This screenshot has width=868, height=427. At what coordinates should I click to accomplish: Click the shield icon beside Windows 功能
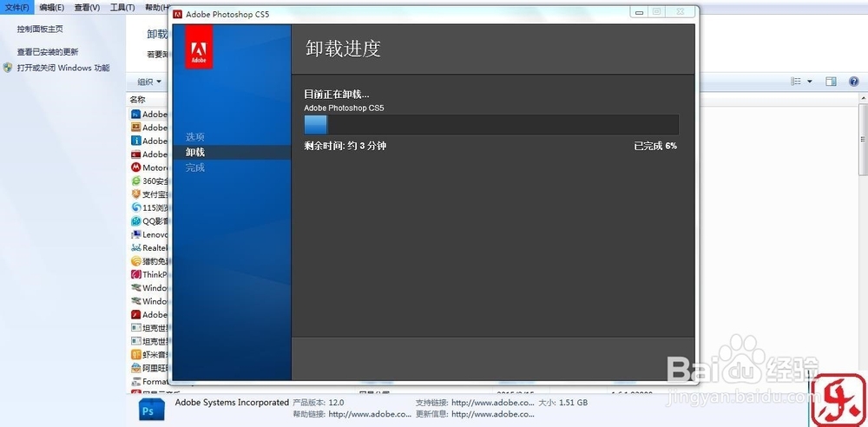pyautogui.click(x=7, y=68)
